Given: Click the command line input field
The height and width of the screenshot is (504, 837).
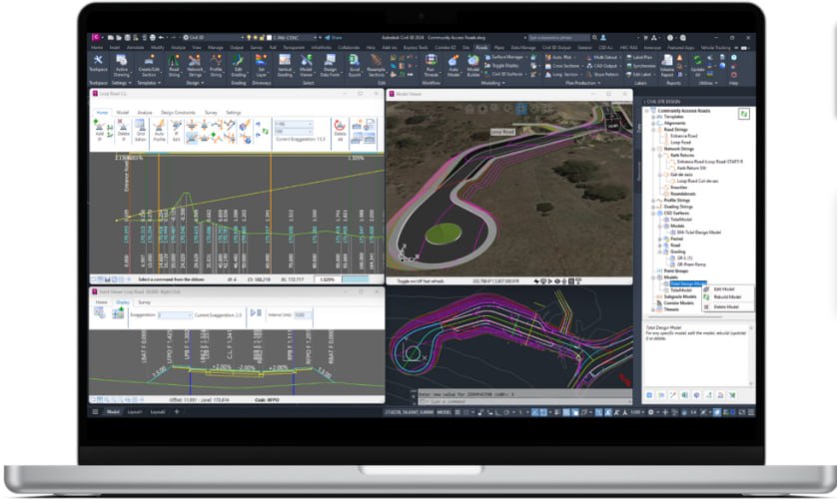Looking at the screenshot, I should pos(523,401).
